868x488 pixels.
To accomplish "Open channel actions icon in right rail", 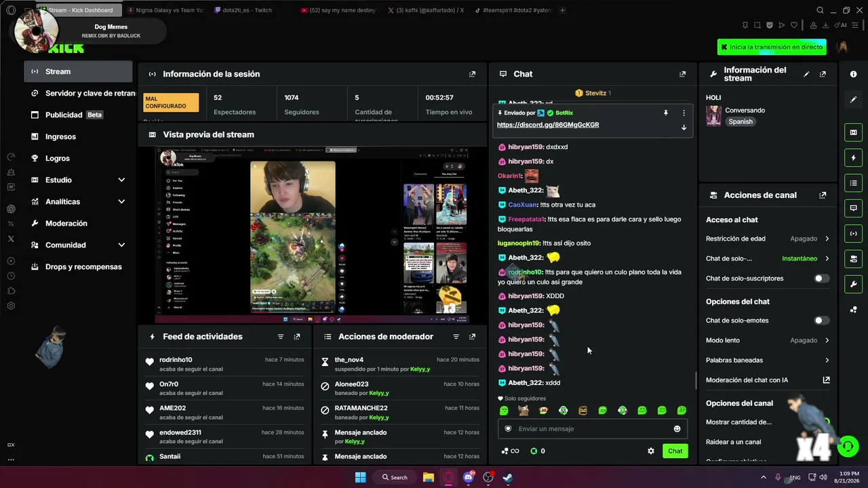I will (853, 259).
